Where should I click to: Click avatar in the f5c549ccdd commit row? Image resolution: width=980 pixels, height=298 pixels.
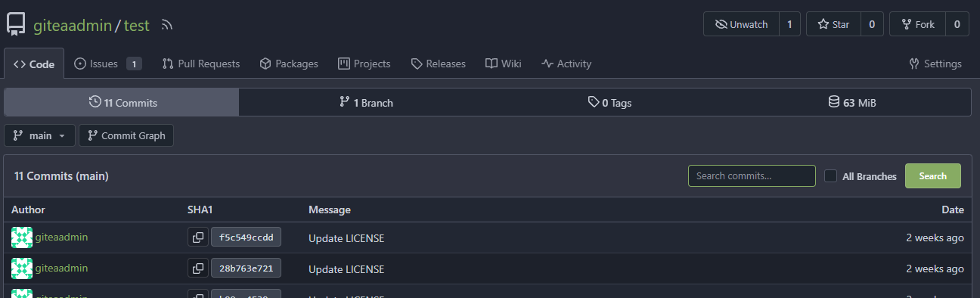pos(22,237)
